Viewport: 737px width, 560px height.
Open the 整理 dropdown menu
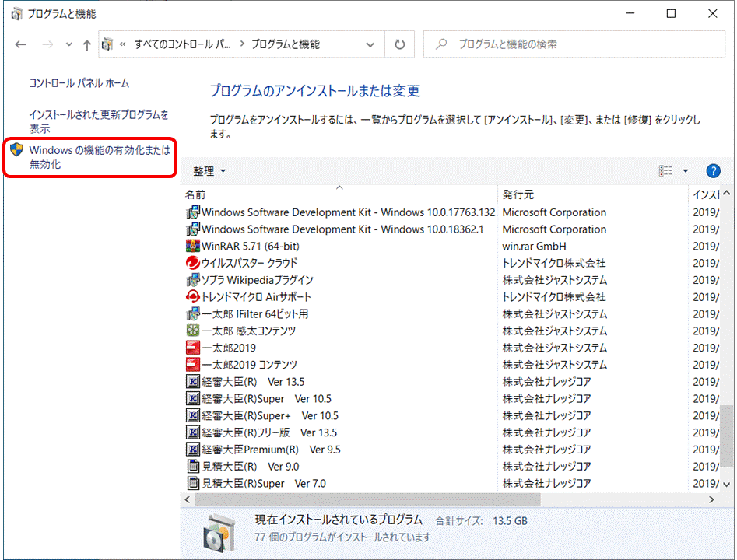click(x=209, y=171)
